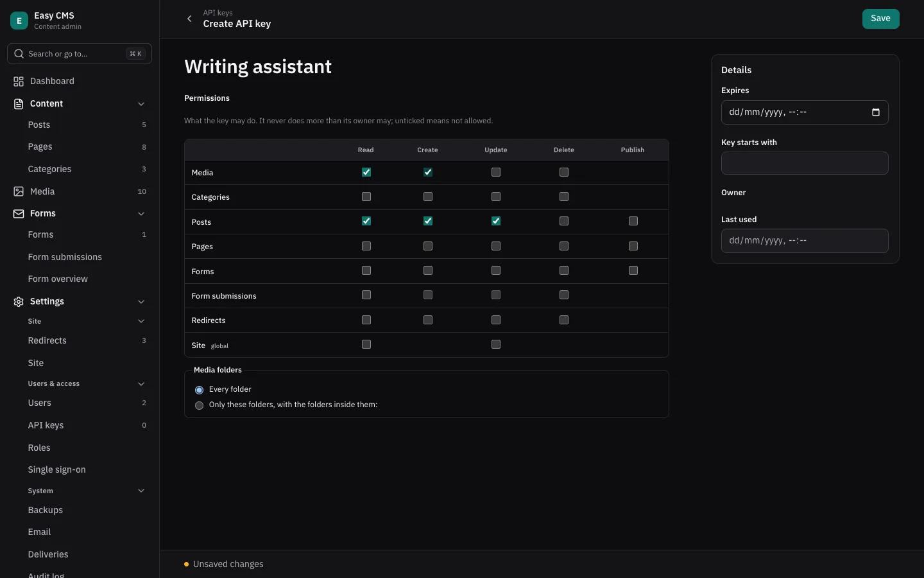Click the back arrow beside Create API key
Viewport: 924px width, 578px height.
[x=189, y=19]
